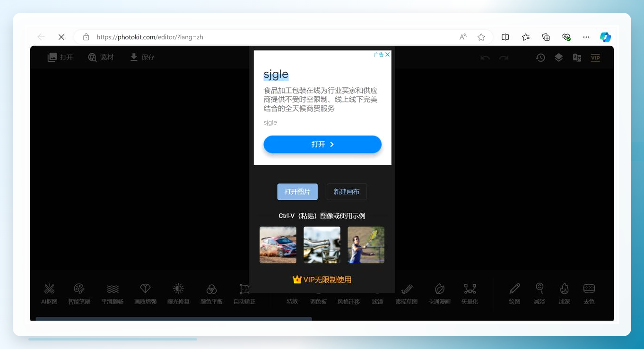Viewport: 644px width, 349px height.
Task: Undo with the left curved arrow
Action: (x=485, y=58)
